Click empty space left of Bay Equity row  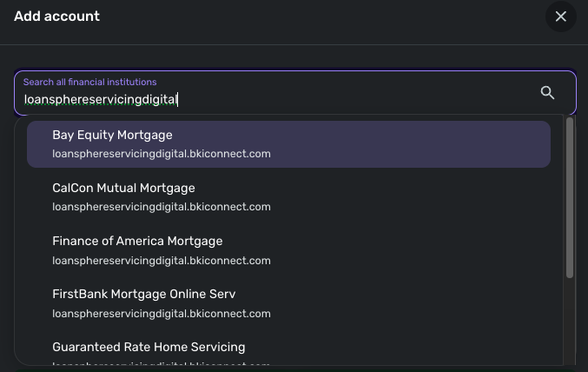click(38, 144)
